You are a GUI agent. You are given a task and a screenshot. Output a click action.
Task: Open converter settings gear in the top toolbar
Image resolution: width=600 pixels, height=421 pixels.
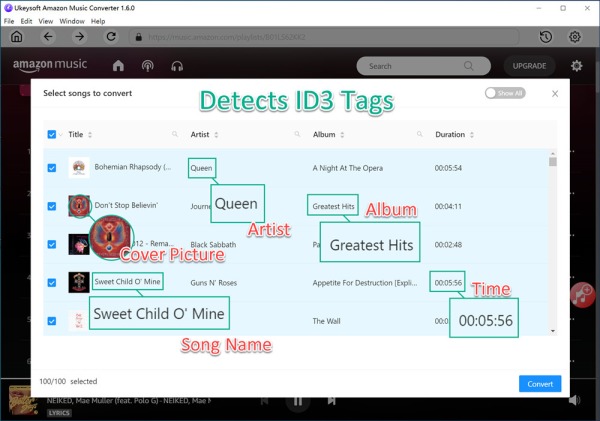(x=575, y=37)
